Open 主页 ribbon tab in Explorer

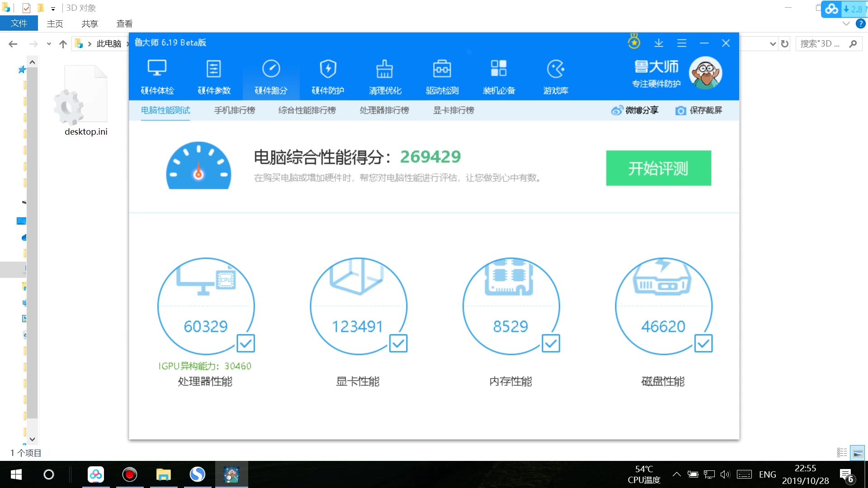[55, 23]
